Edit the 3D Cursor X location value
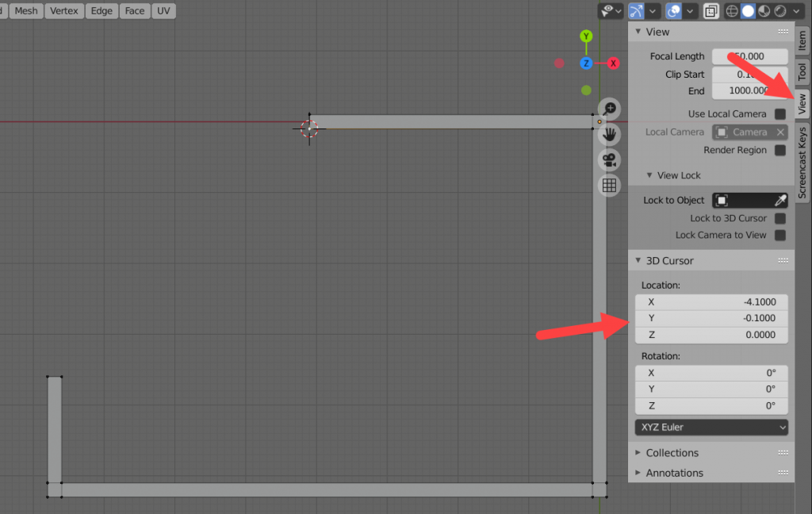The image size is (812, 514). [x=711, y=301]
